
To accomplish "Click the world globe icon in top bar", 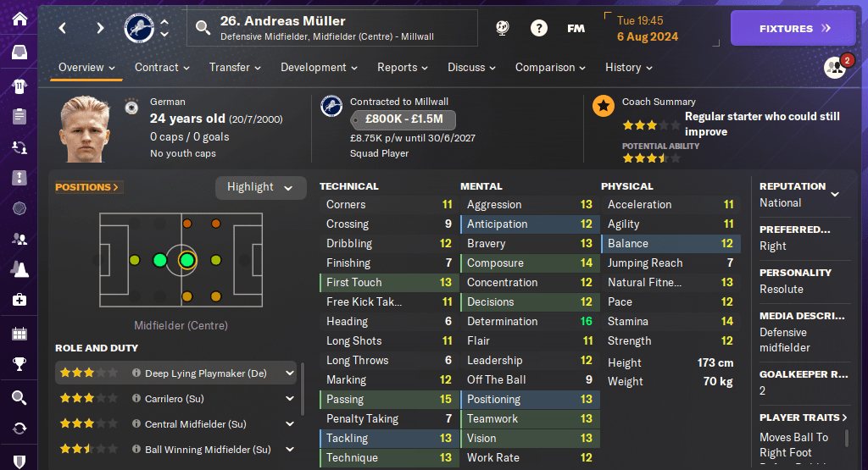I will click(x=502, y=28).
